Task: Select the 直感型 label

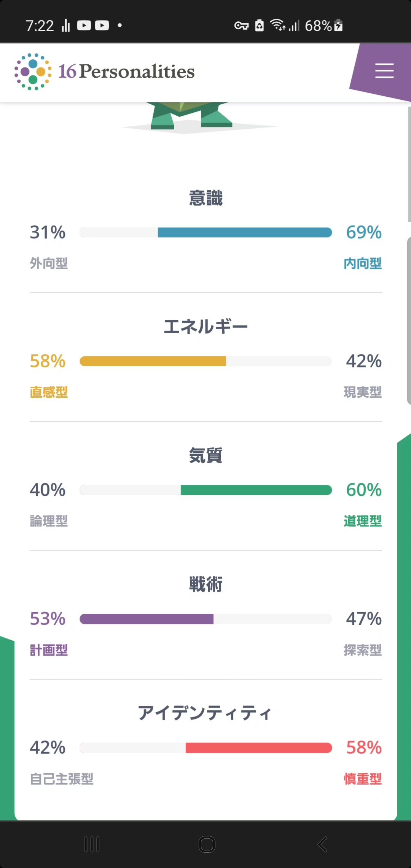Action: tap(49, 392)
